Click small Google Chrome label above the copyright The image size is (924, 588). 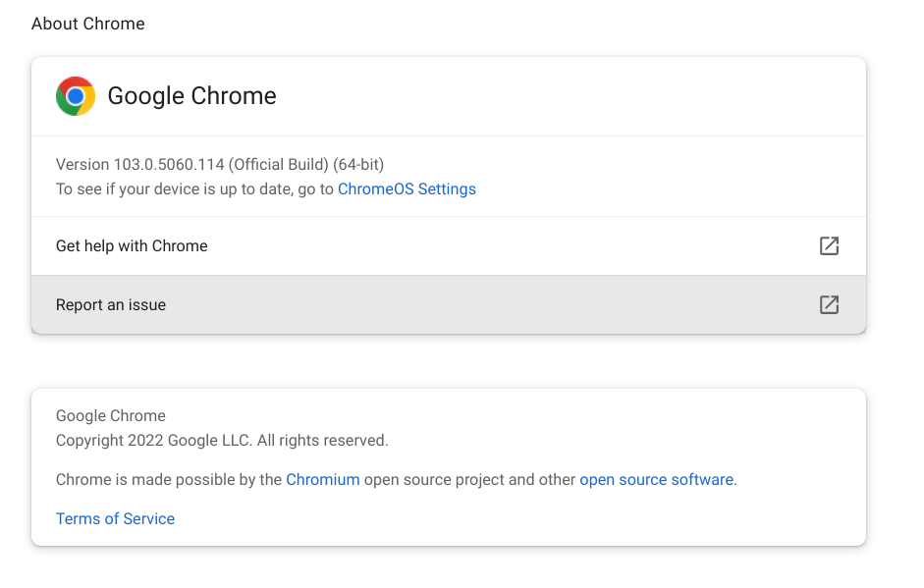[111, 416]
